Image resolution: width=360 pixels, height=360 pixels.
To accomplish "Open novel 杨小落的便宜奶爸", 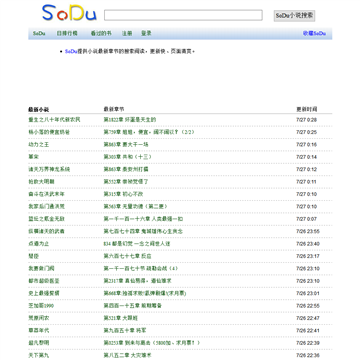I will pyautogui.click(x=49, y=132).
